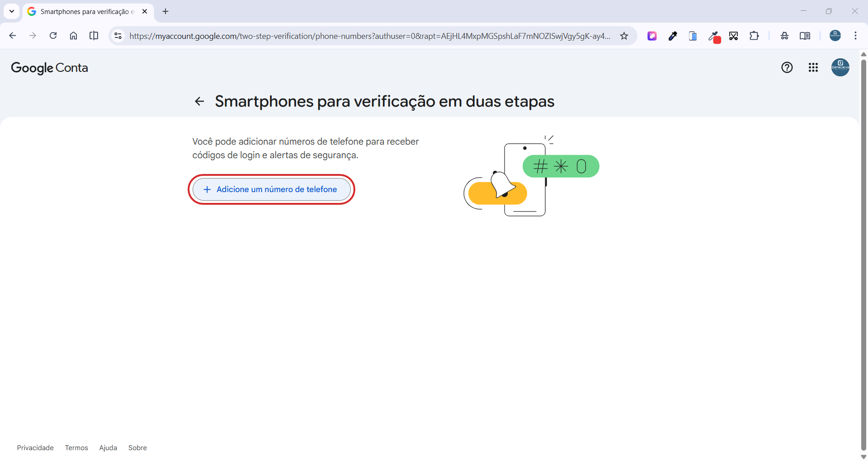The width and height of the screenshot is (868, 461).
Task: Open the Google apps grid
Action: click(813, 67)
